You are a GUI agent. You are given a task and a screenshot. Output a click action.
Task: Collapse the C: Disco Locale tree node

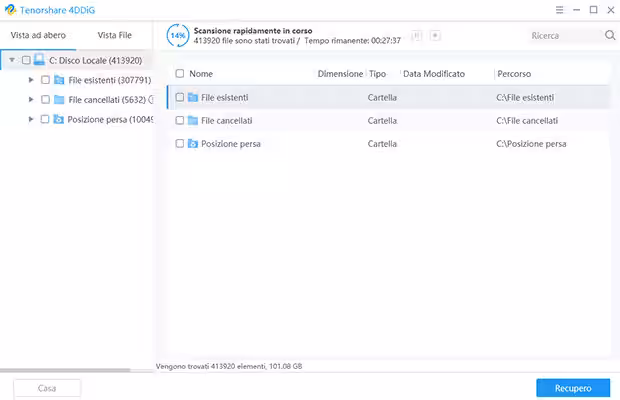[11, 60]
